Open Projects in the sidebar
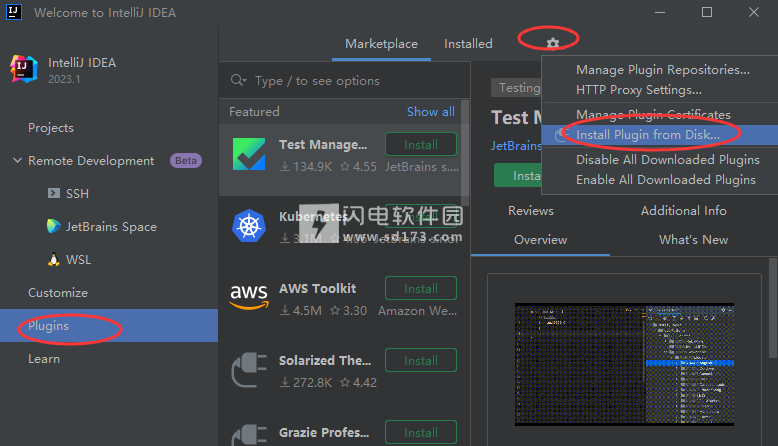This screenshot has height=446, width=778. click(51, 127)
